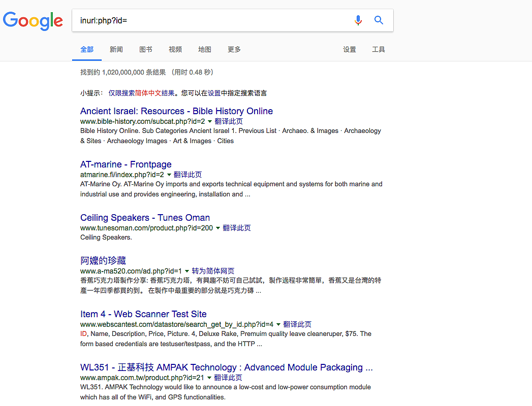The height and width of the screenshot is (406, 532).
Task: Open the 工具 (Tools) menu
Action: [x=379, y=49]
